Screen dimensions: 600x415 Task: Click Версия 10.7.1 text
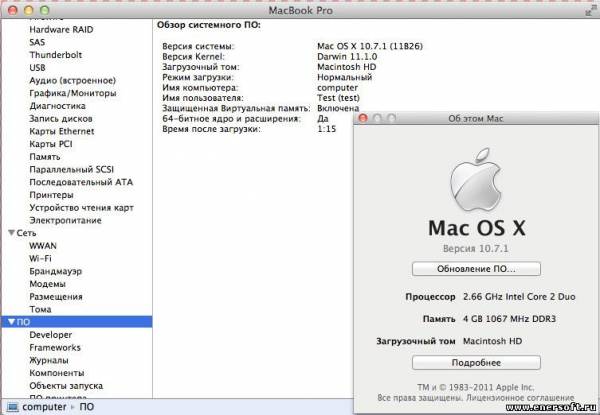476,249
